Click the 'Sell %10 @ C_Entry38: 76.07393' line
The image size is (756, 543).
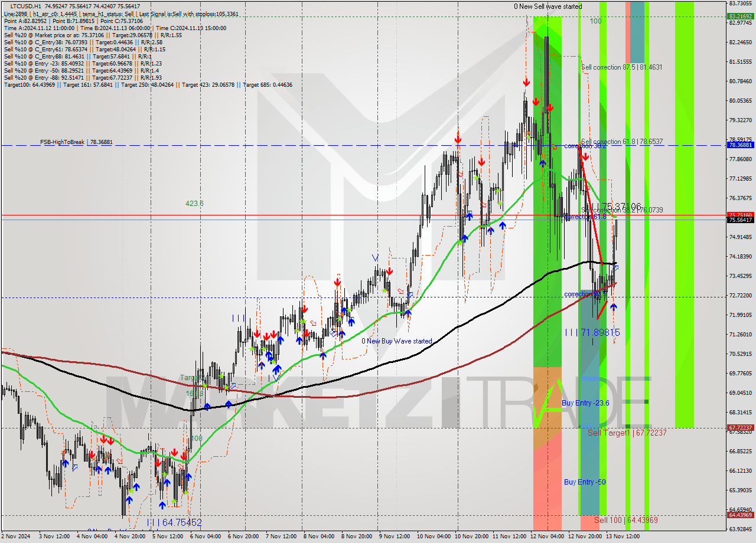tap(83, 42)
